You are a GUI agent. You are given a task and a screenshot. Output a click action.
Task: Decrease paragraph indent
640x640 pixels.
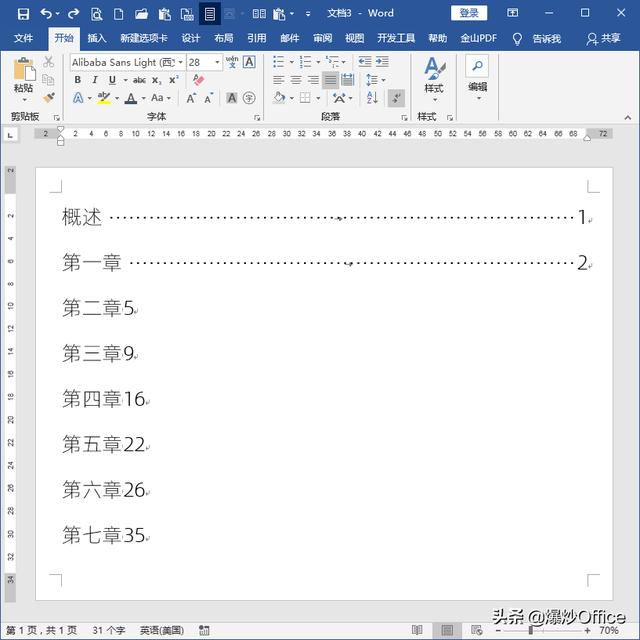[364, 62]
